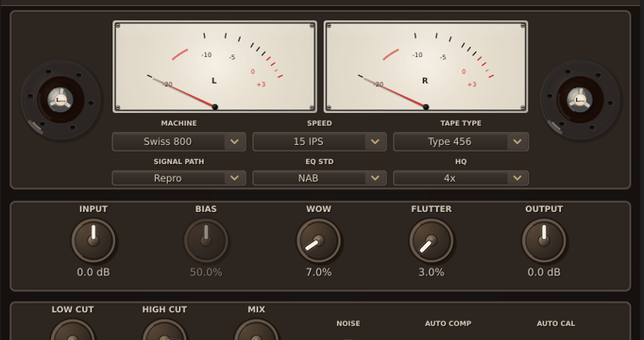Click the Flutter knob

pos(431,240)
